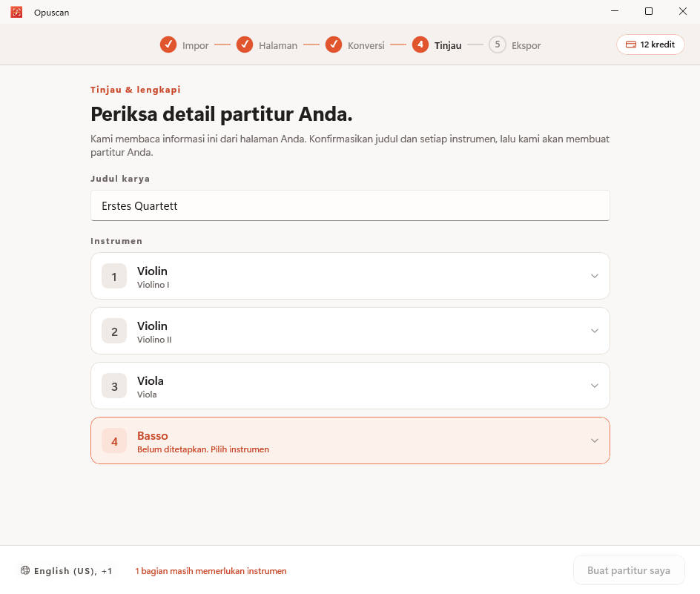Click 'Belum ditetapkan. Pilih instrumen' warning text
The width and height of the screenshot is (700, 594).
[203, 449]
